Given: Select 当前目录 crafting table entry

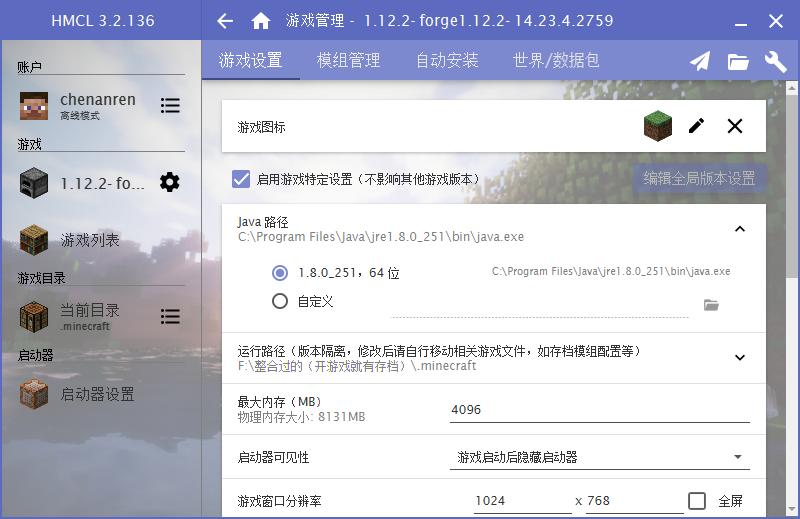Looking at the screenshot, I should pos(34,317).
